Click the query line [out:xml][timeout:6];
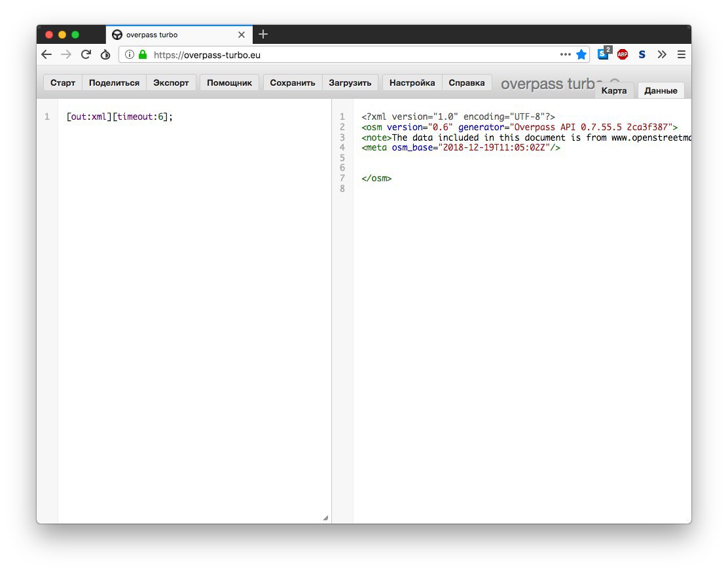This screenshot has width=728, height=572. 119,116
